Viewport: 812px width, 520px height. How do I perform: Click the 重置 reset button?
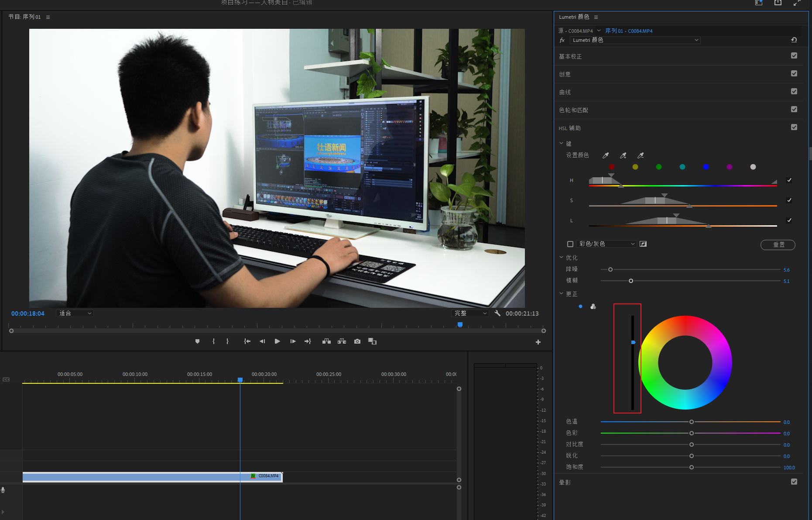(778, 245)
